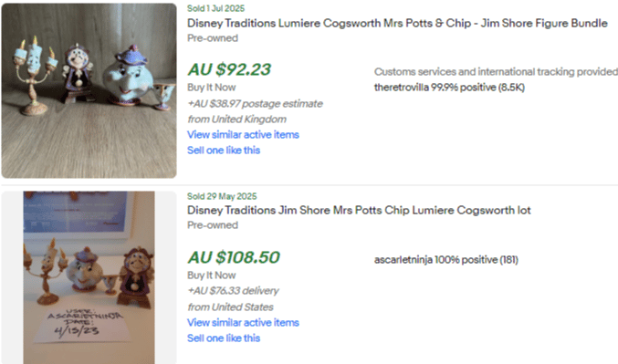Click the AU $38.97 postage estimate text

(255, 104)
